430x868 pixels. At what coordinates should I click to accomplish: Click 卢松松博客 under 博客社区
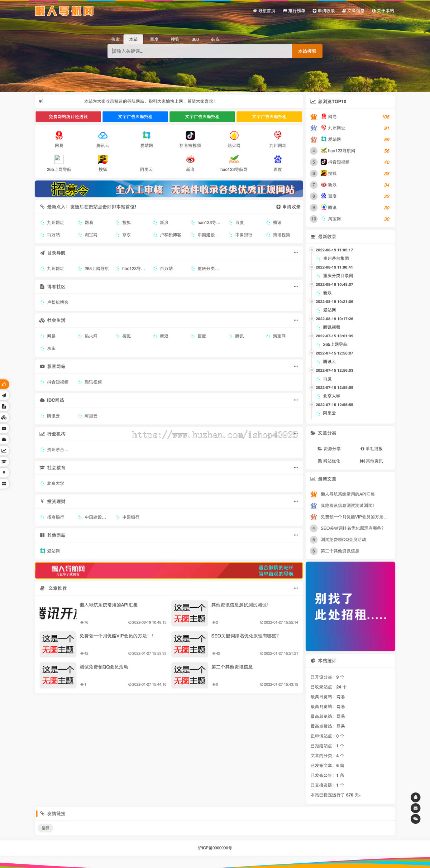click(x=57, y=302)
